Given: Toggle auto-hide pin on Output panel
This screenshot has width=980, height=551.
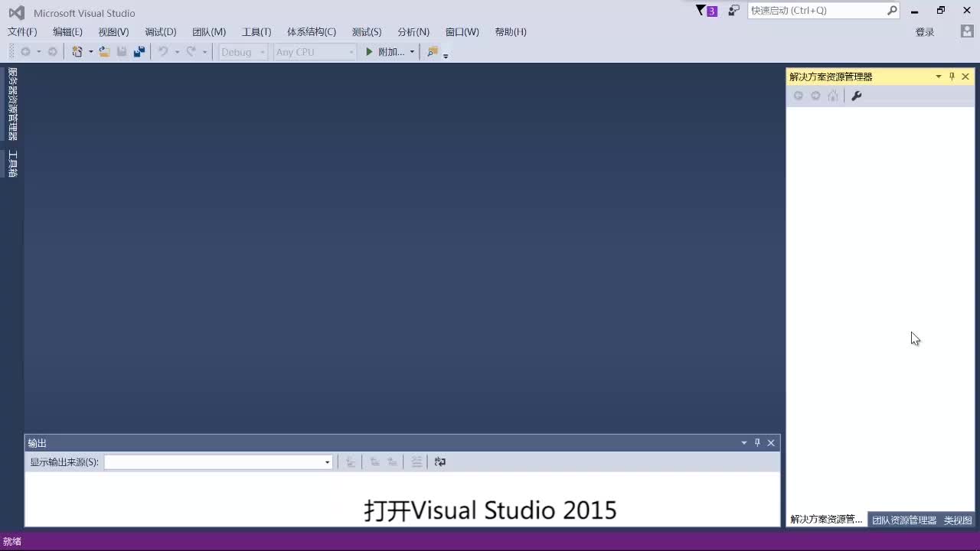Looking at the screenshot, I should tap(757, 442).
